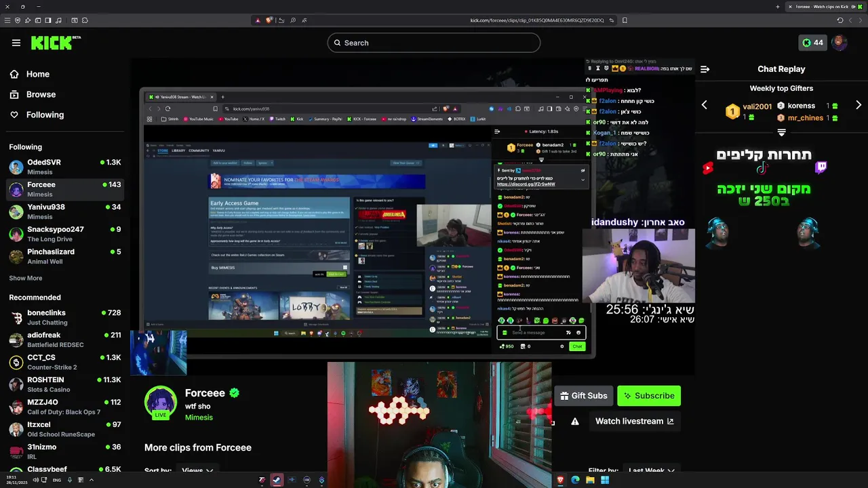
Task: Open mr_chines gifter profile
Action: click(x=805, y=118)
